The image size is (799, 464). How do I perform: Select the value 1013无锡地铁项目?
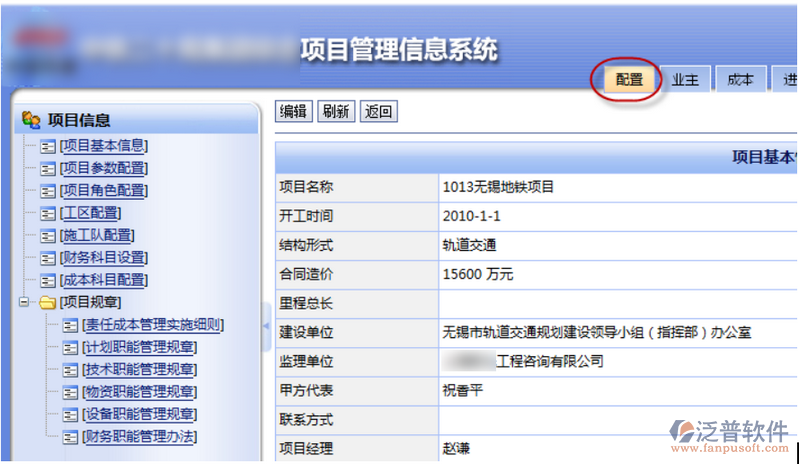(498, 187)
